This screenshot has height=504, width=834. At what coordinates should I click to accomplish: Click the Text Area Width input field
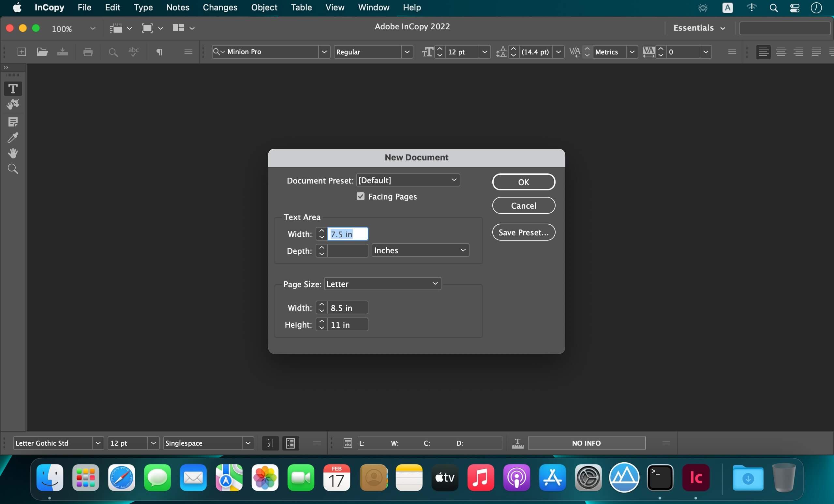[347, 233]
